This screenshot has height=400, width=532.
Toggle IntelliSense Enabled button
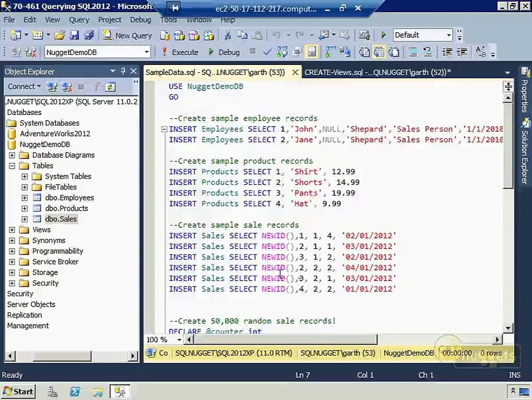pos(312,52)
